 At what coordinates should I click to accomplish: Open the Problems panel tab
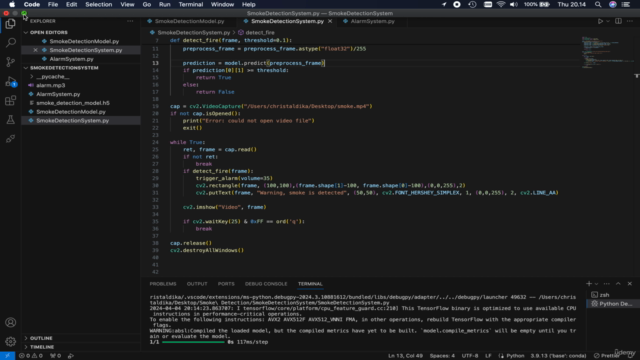[163, 284]
